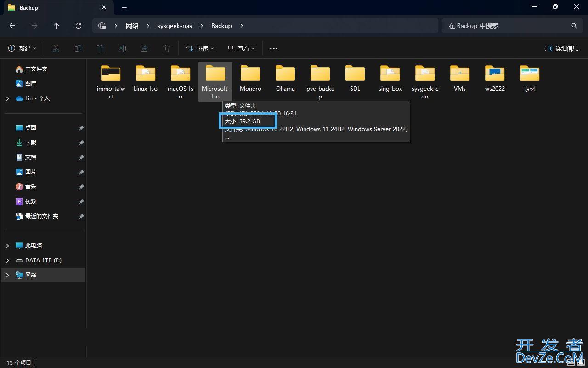Click the Share toolbar icon

(x=144, y=48)
